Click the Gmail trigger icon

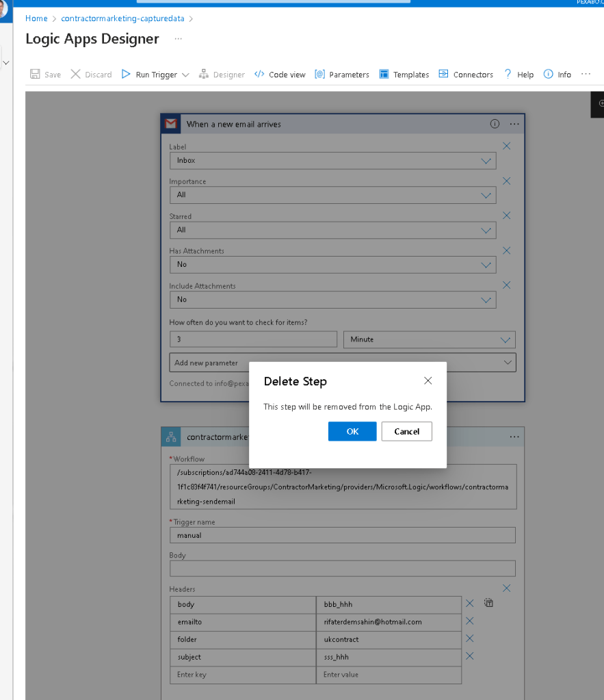click(x=171, y=124)
